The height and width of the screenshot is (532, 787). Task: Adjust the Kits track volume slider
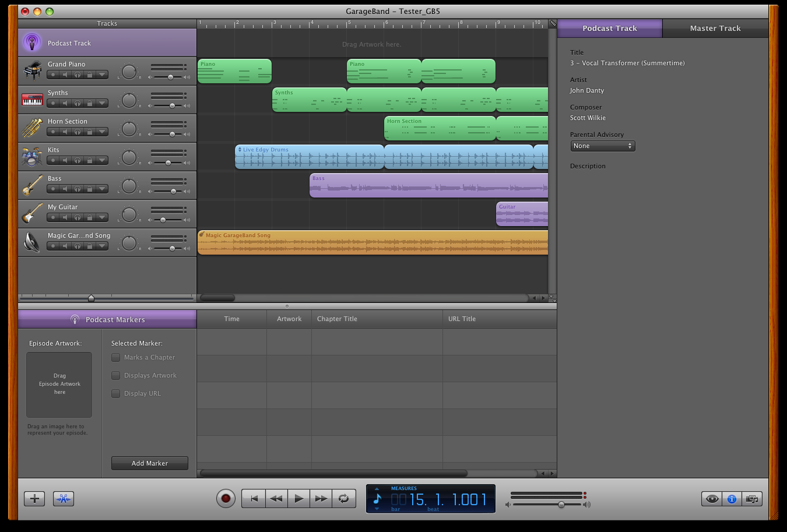click(x=168, y=163)
